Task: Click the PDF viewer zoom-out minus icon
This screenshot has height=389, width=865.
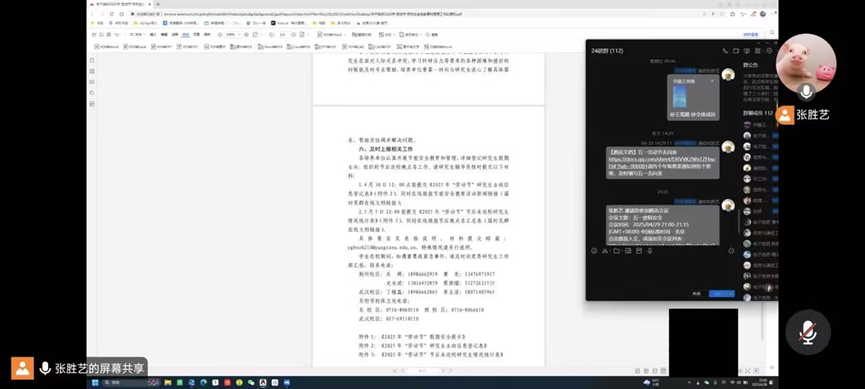Action: click(x=220, y=34)
